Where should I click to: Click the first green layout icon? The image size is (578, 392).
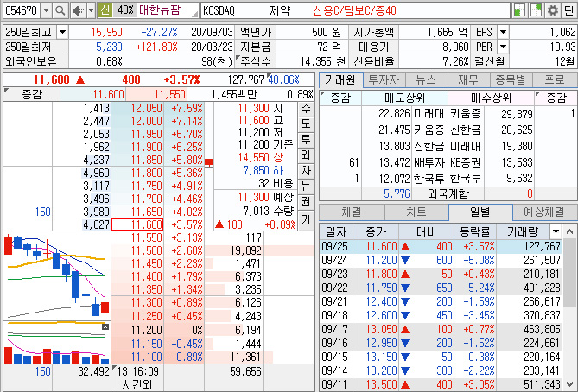pyautogui.click(x=519, y=10)
